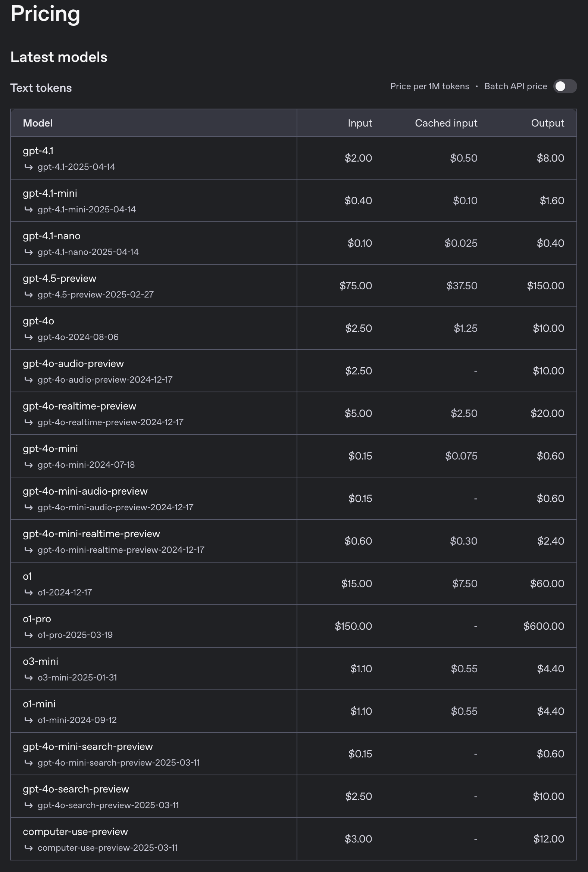Screen dimensions: 588x872
Task: Toggle the Batch API price switch
Action: click(x=565, y=86)
